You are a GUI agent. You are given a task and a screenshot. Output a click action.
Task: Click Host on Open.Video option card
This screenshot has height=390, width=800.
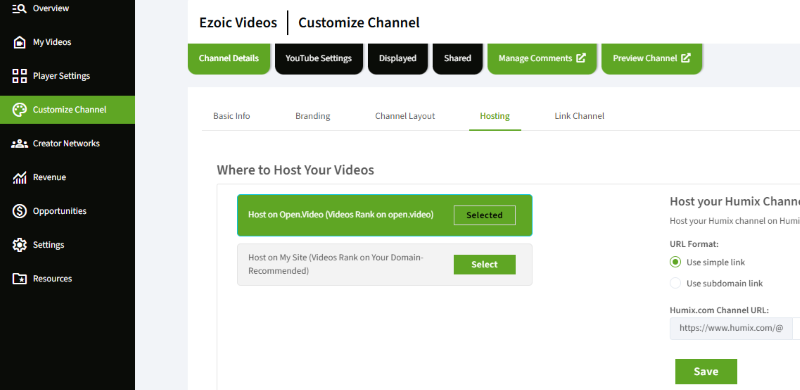tap(385, 215)
